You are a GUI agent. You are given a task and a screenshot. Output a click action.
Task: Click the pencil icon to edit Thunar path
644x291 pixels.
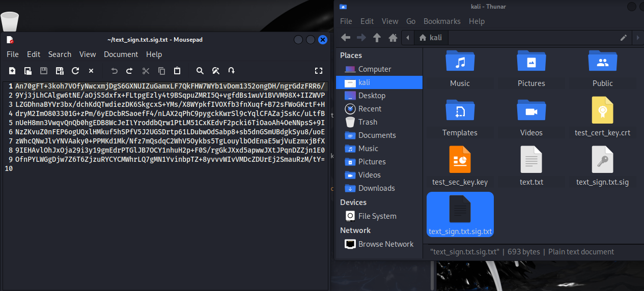[623, 38]
